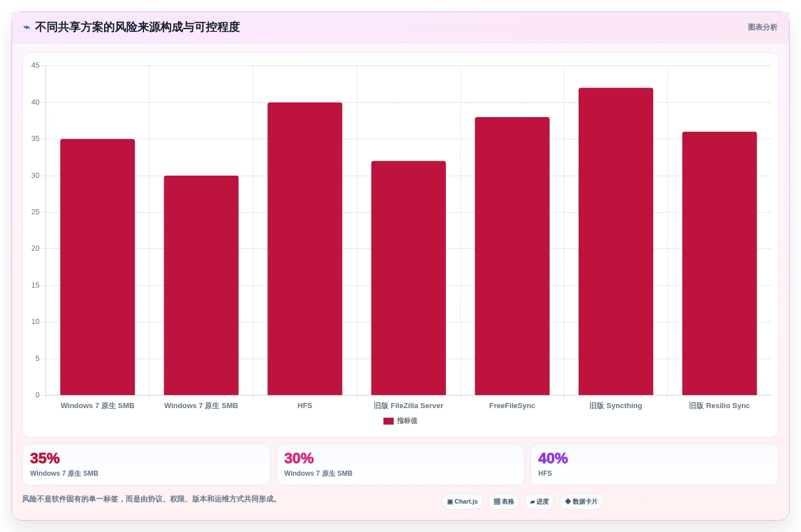The image size is (801, 532).
Task: Click the 旧版 Syncthing axis label
Action: [616, 406]
